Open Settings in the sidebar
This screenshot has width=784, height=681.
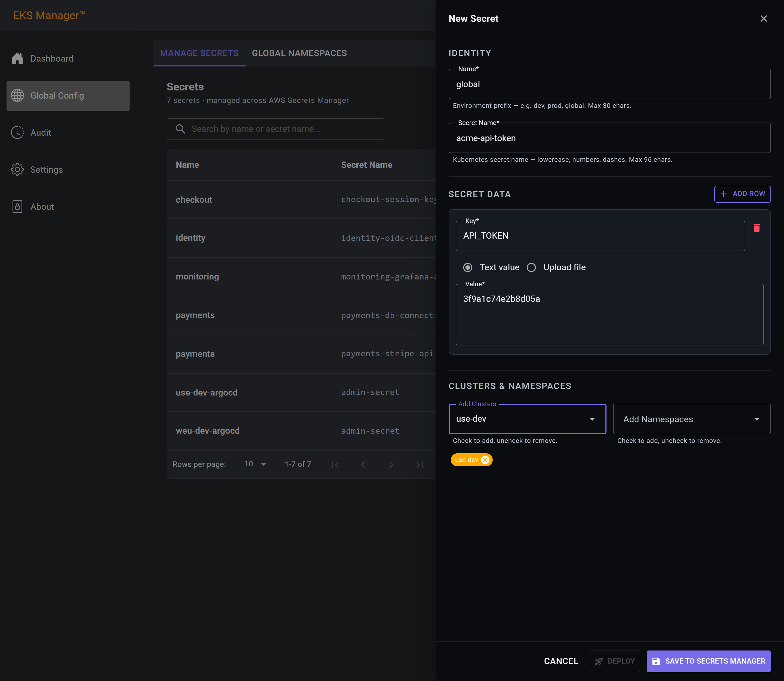click(68, 170)
